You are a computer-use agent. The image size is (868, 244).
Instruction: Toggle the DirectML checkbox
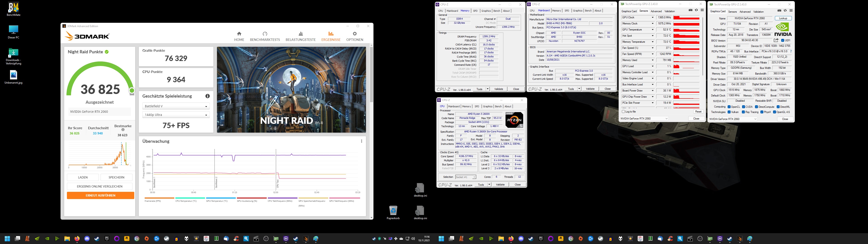(778, 107)
